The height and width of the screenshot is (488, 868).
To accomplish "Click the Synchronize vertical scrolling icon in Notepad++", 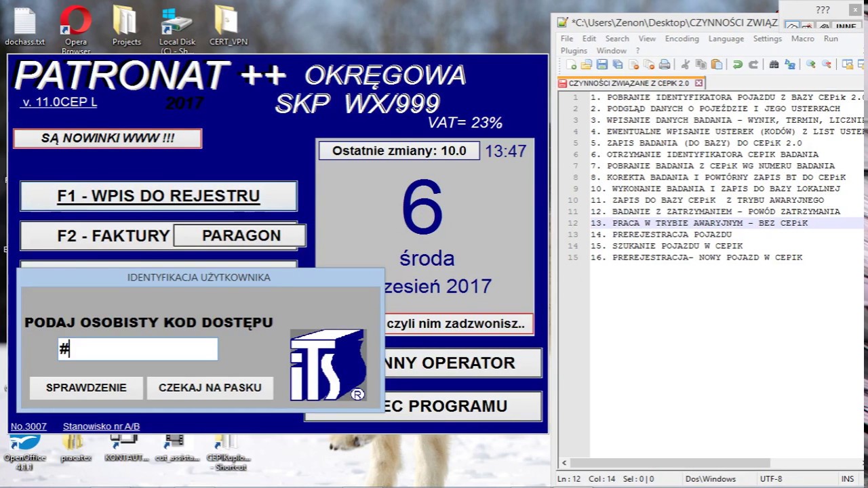I will click(x=847, y=64).
